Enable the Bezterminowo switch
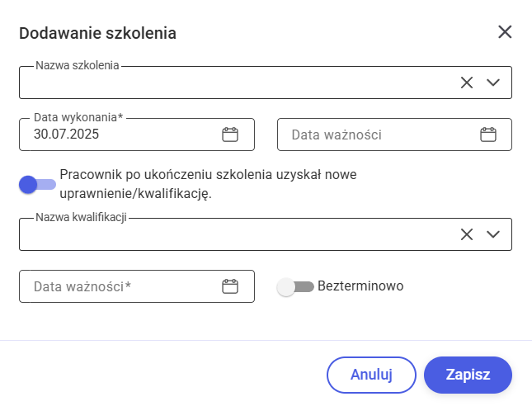Screen dimensions: 532x406 click(x=296, y=286)
